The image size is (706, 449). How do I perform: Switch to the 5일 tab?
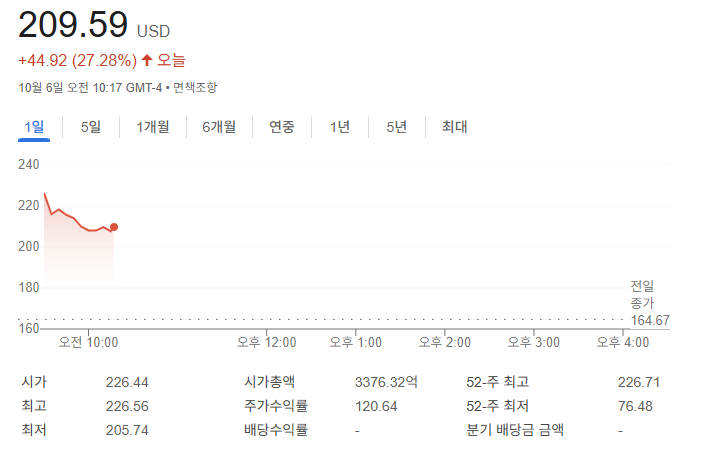pos(91,127)
